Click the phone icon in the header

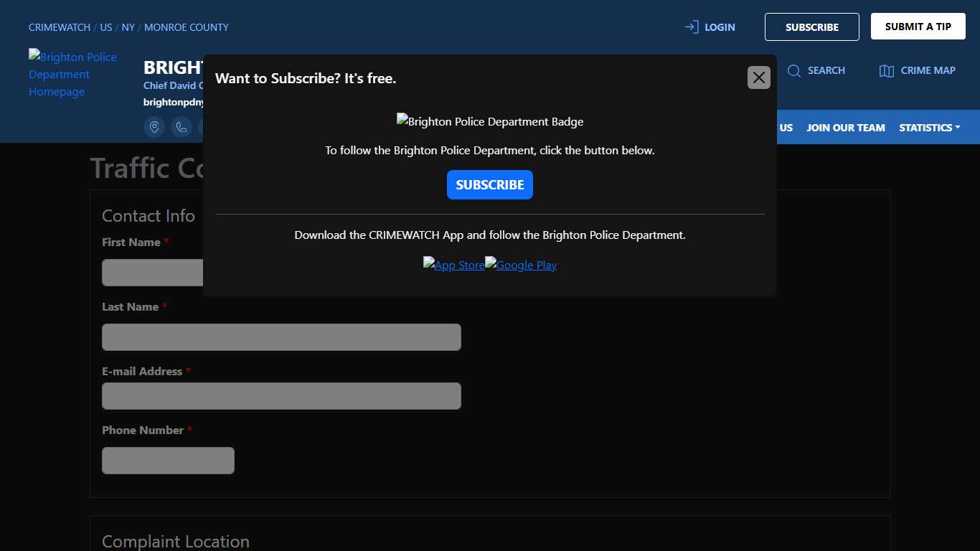coord(182,127)
